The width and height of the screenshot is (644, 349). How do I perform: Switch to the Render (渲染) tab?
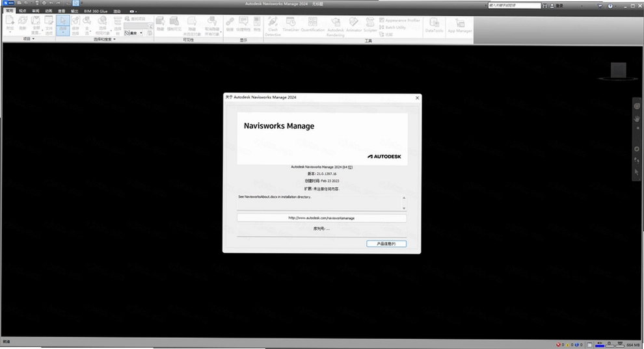point(117,11)
